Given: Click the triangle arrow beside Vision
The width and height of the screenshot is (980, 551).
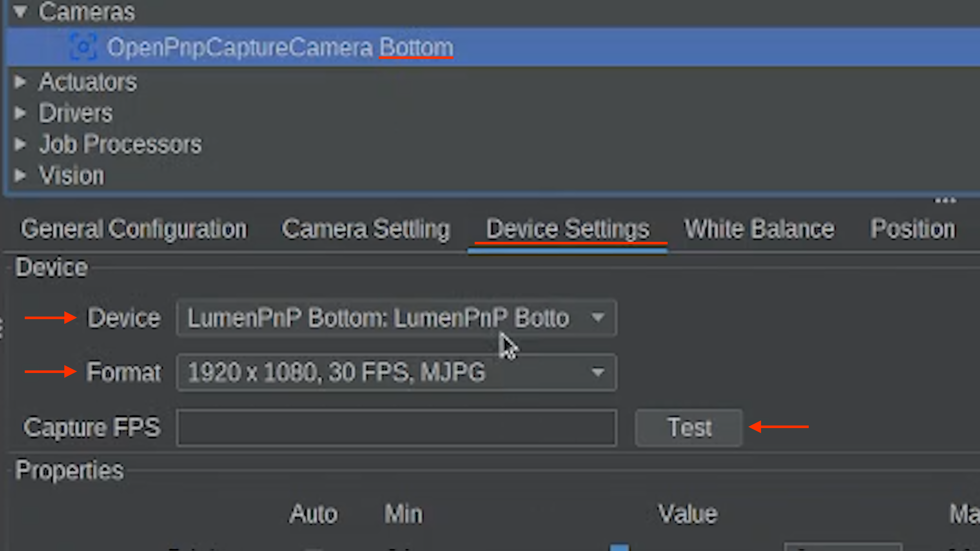Looking at the screenshot, I should pyautogui.click(x=20, y=175).
